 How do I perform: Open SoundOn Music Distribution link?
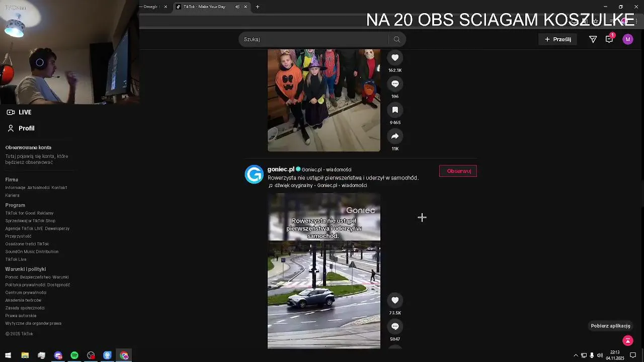click(32, 252)
